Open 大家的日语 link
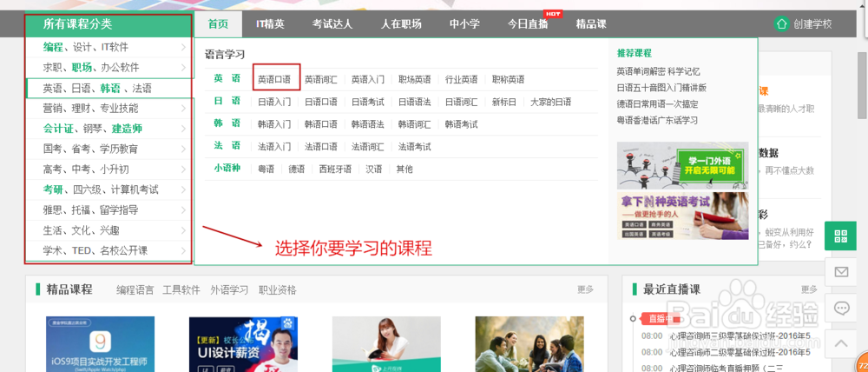 [551, 102]
